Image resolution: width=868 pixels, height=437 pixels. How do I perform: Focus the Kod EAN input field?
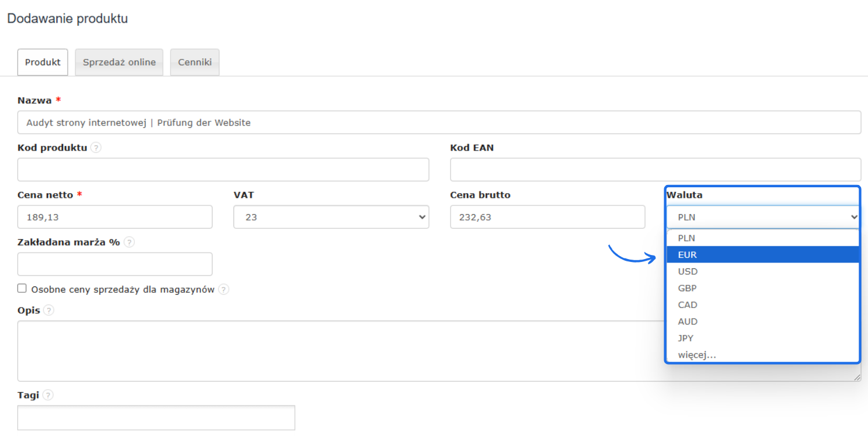(x=655, y=170)
